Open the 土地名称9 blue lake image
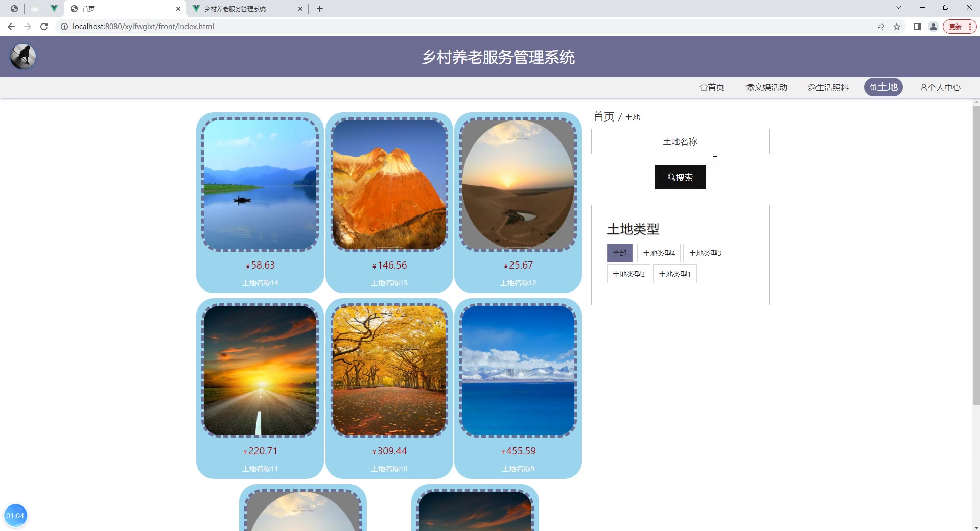The height and width of the screenshot is (531, 980). pos(518,371)
